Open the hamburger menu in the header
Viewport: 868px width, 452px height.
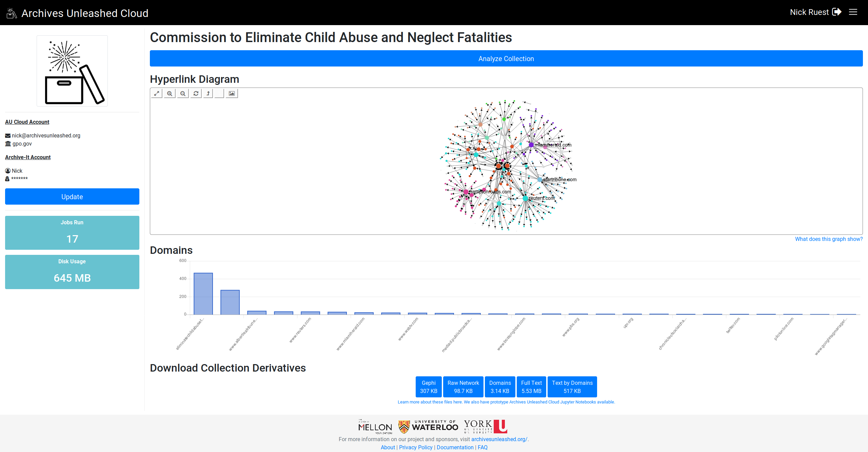(853, 12)
